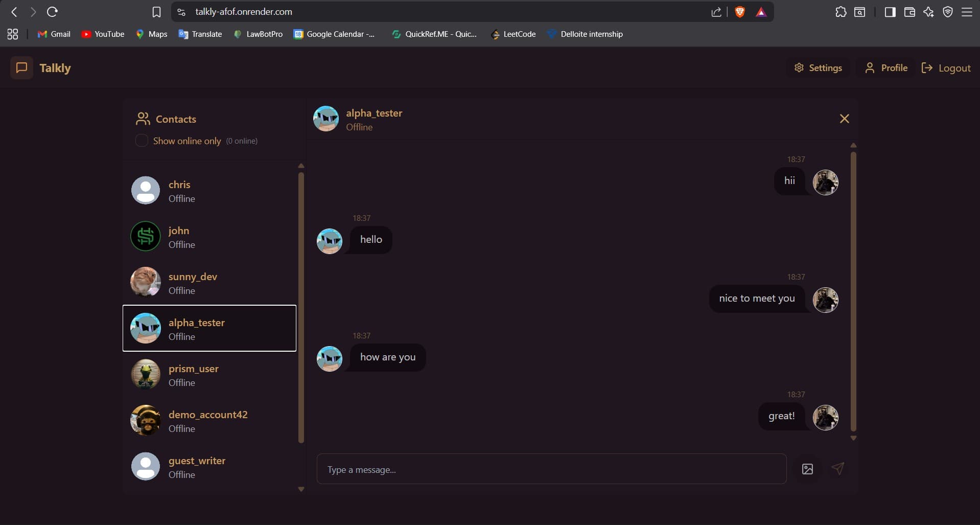Click the Type a message input field

coord(551,469)
